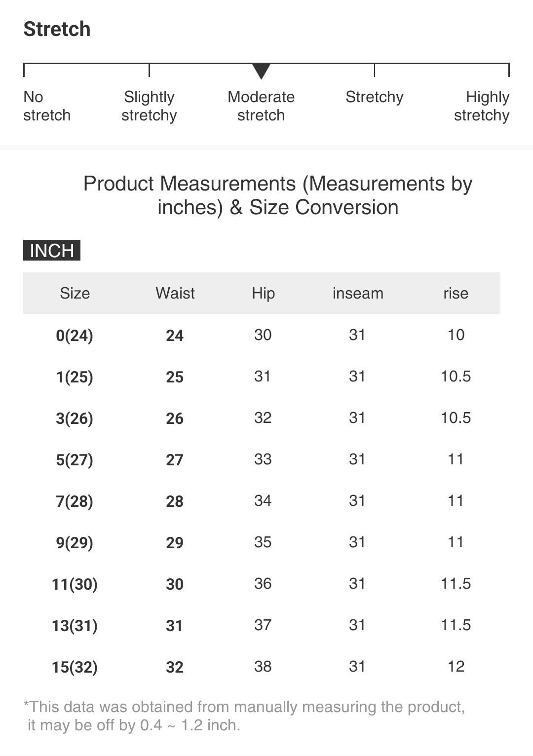Select the "Slightly stretchy" scale label
533x756 pixels.
pyautogui.click(x=149, y=106)
